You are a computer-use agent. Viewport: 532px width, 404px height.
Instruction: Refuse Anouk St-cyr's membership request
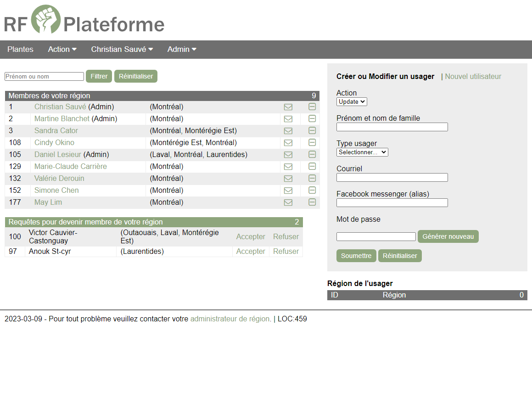(286, 252)
